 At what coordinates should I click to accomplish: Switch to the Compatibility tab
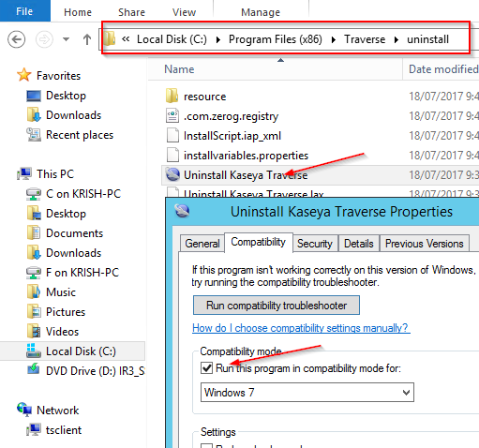pos(259,242)
